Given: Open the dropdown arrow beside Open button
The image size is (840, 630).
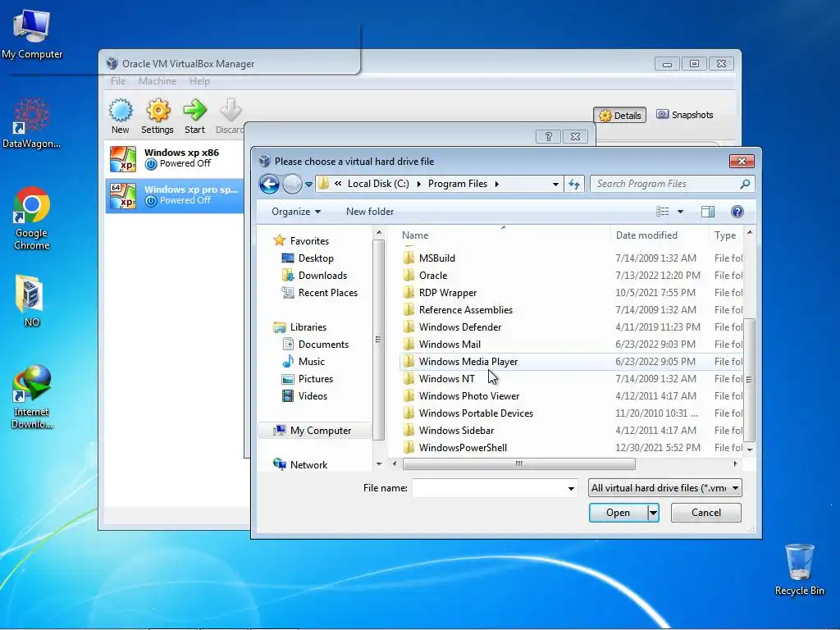Looking at the screenshot, I should pos(653,513).
